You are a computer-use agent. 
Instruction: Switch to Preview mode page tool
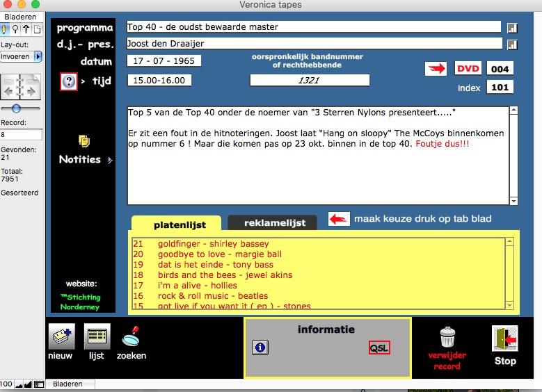[36, 30]
